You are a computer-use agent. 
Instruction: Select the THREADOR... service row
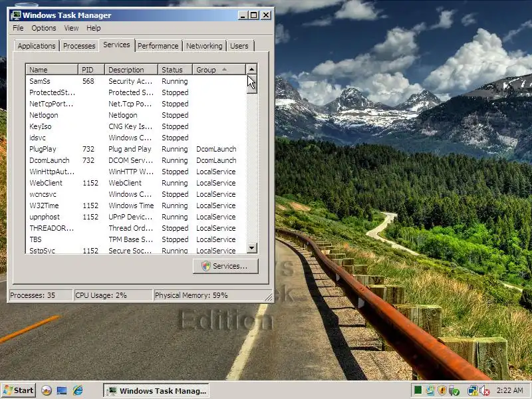coord(136,228)
